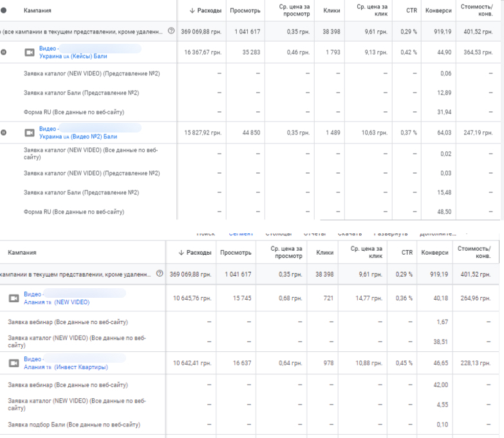Viewport: 504px width, 438px height.
Task: Click the Заявка подбор Бали conversion row
Action: pos(74,425)
